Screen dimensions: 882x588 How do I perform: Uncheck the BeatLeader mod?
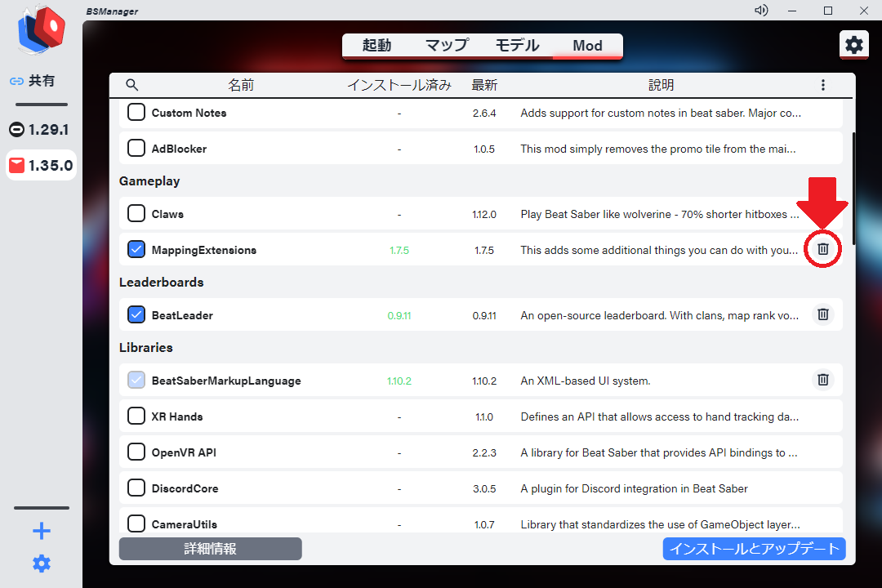click(136, 314)
